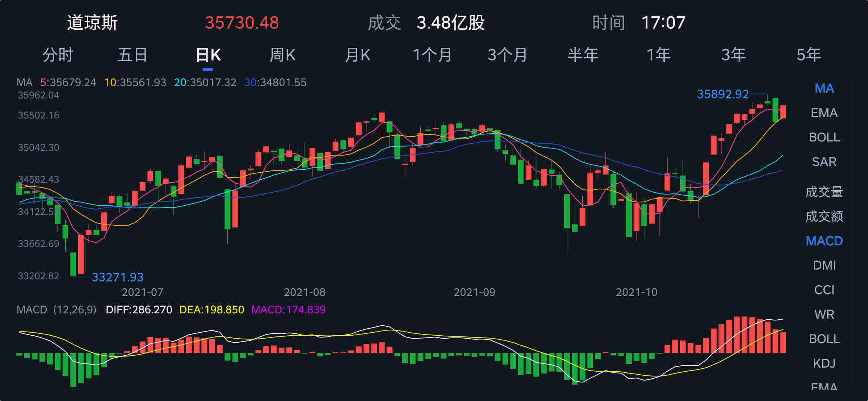Click the MACD (12,26,9) parameters label
Image resolution: width=868 pixels, height=401 pixels.
pos(56,310)
